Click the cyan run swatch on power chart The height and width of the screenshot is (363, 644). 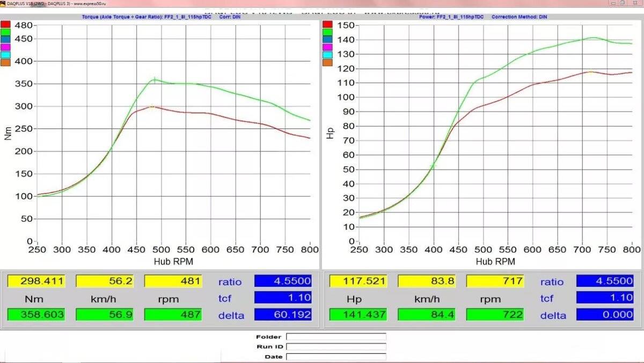(x=327, y=54)
